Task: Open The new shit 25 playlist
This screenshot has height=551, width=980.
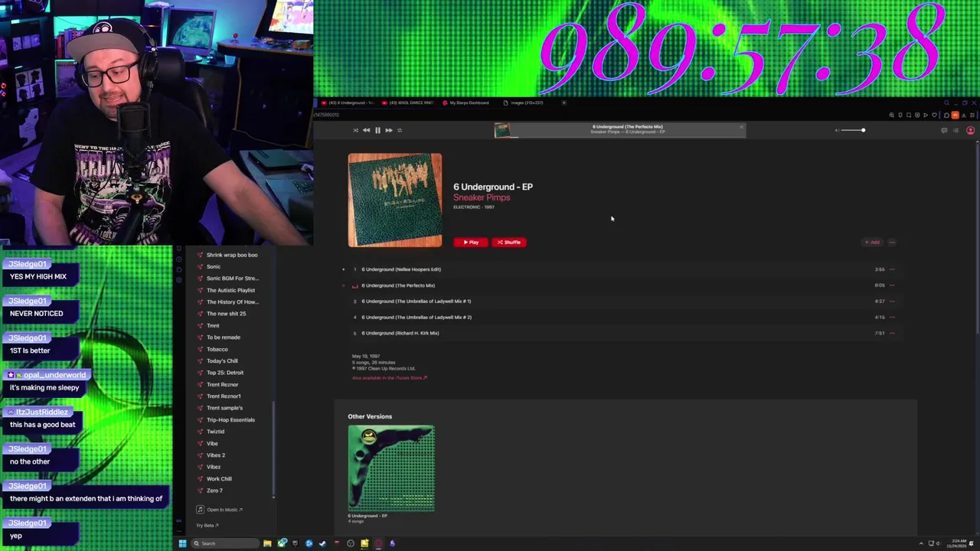Action: [226, 314]
